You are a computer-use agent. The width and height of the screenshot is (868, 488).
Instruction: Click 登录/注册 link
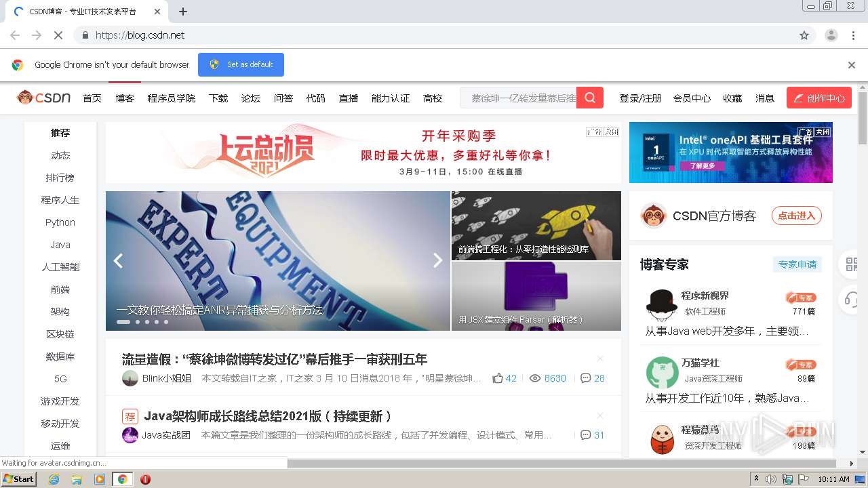640,98
